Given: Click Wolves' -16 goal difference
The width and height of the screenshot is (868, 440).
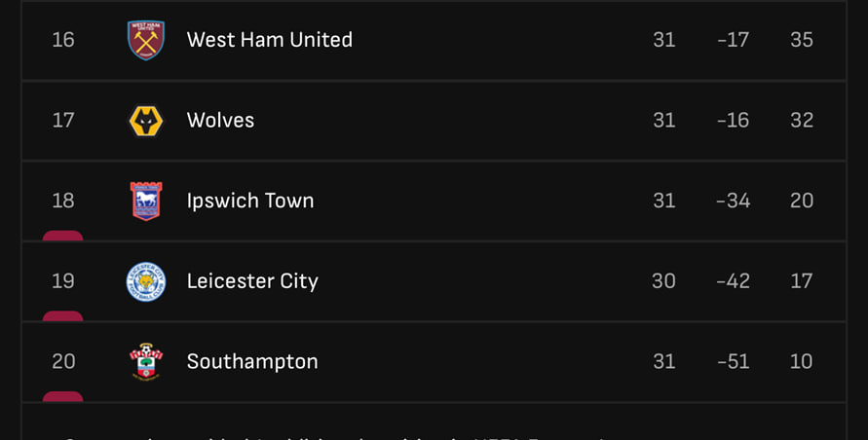Looking at the screenshot, I should (x=733, y=121).
